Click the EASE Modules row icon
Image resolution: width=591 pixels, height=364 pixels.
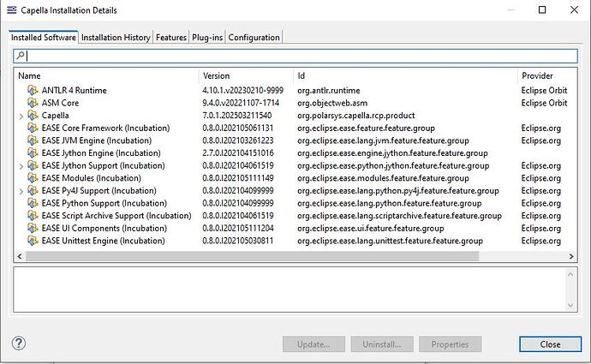point(33,178)
